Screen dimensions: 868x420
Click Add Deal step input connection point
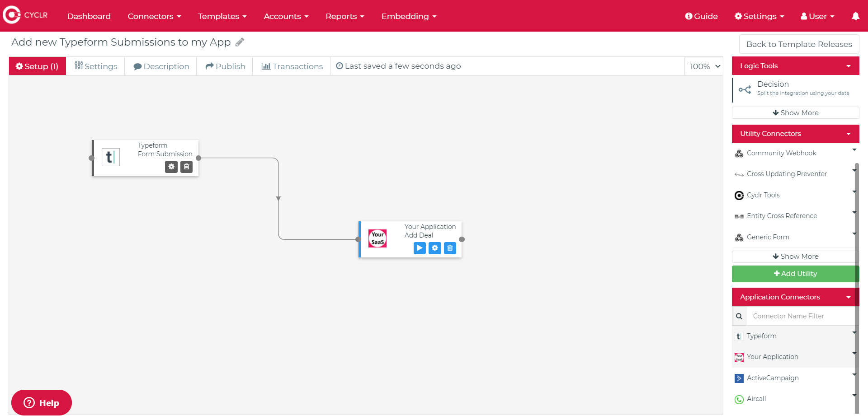[358, 239]
